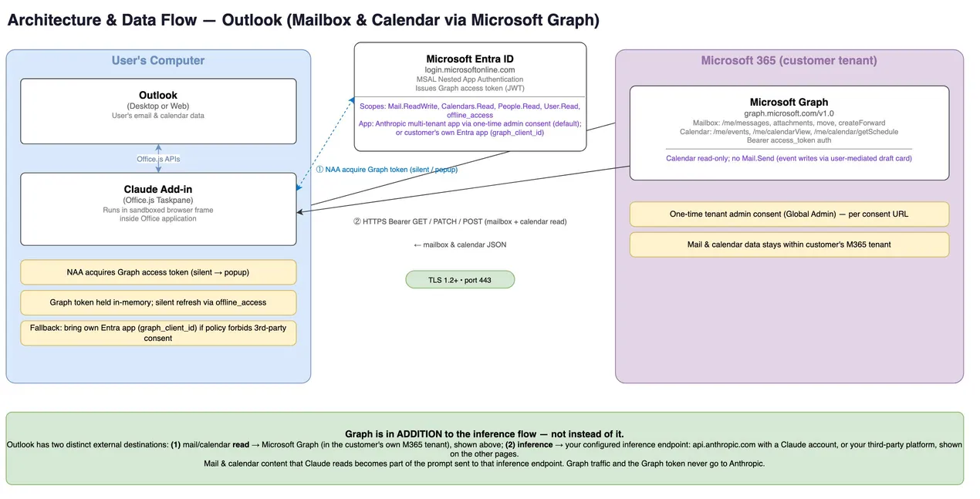The image size is (980, 499).
Task: Select 'Calendar read-only; no Mail.Send' note
Action: click(x=789, y=158)
